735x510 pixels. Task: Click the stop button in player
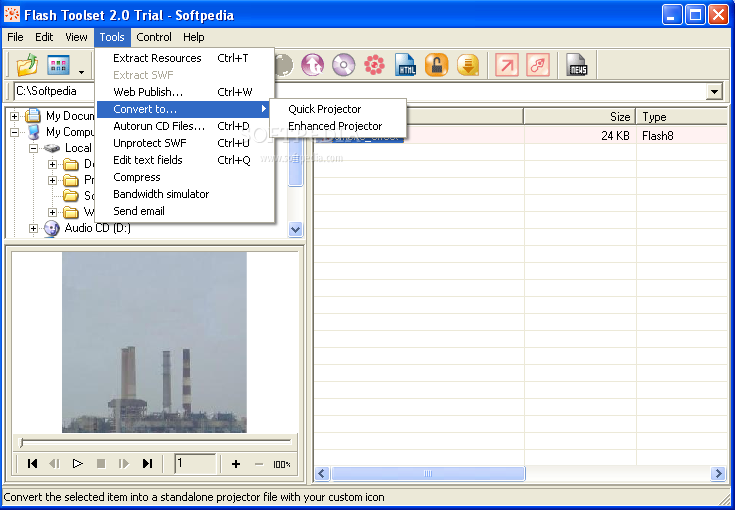[101, 464]
